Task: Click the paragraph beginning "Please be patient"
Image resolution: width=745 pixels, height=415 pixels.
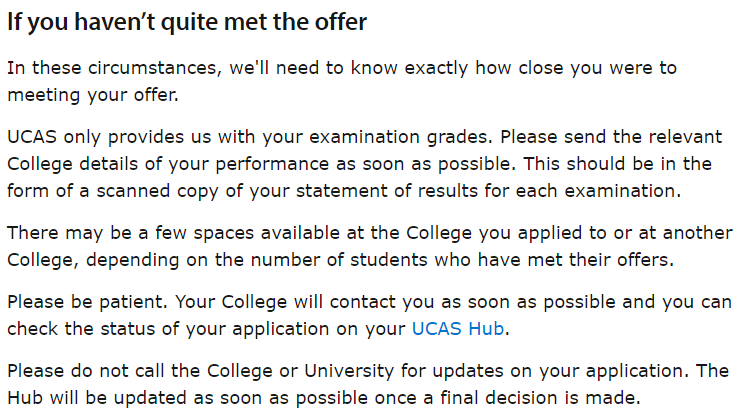Action: (369, 315)
